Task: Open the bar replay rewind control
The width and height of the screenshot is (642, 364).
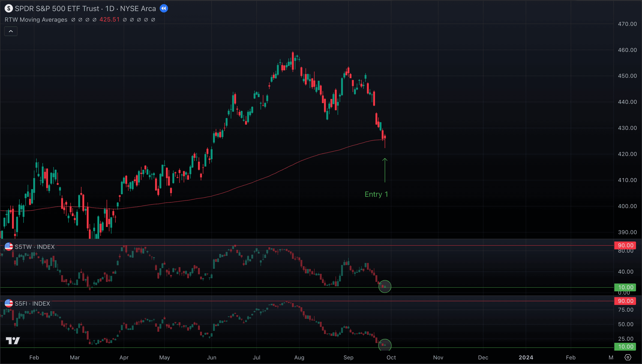Action: click(x=164, y=8)
